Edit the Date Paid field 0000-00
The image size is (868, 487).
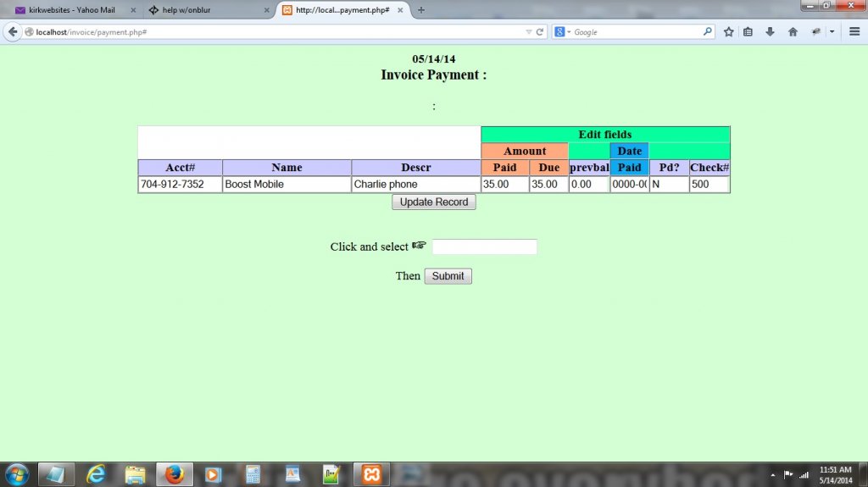pos(630,185)
